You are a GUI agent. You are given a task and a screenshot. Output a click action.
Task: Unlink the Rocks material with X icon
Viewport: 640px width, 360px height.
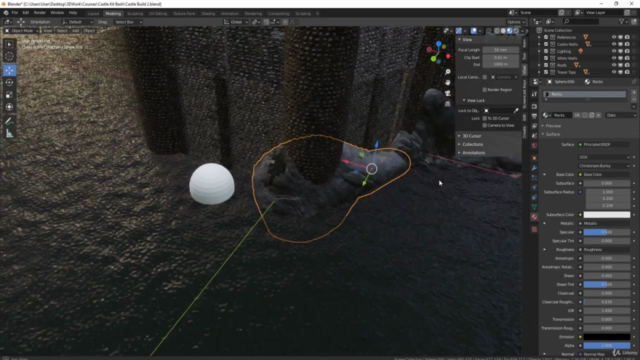[598, 116]
